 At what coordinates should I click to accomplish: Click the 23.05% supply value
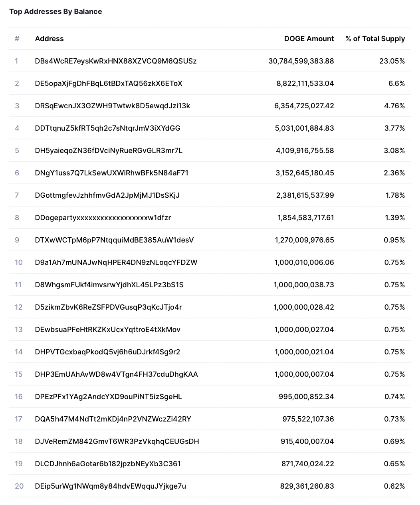[392, 61]
